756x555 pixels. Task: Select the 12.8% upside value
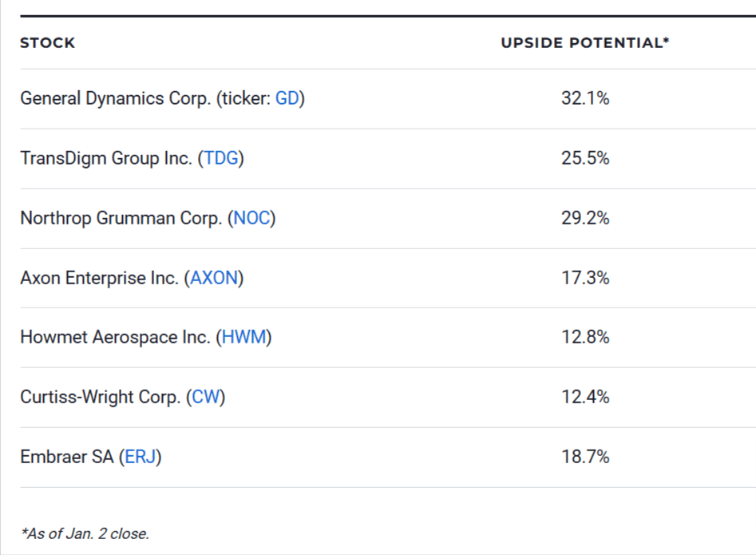tap(585, 337)
